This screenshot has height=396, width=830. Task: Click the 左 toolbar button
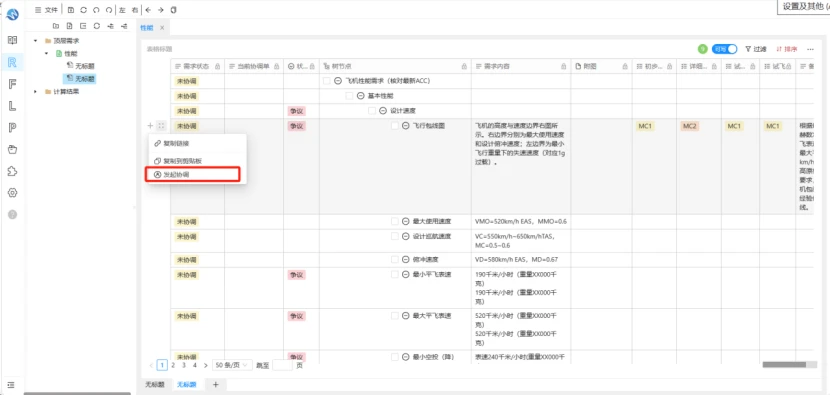click(x=122, y=10)
